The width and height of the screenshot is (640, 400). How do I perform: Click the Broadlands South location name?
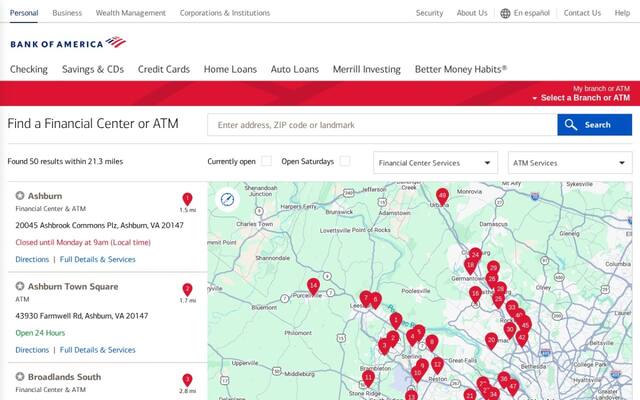64,377
